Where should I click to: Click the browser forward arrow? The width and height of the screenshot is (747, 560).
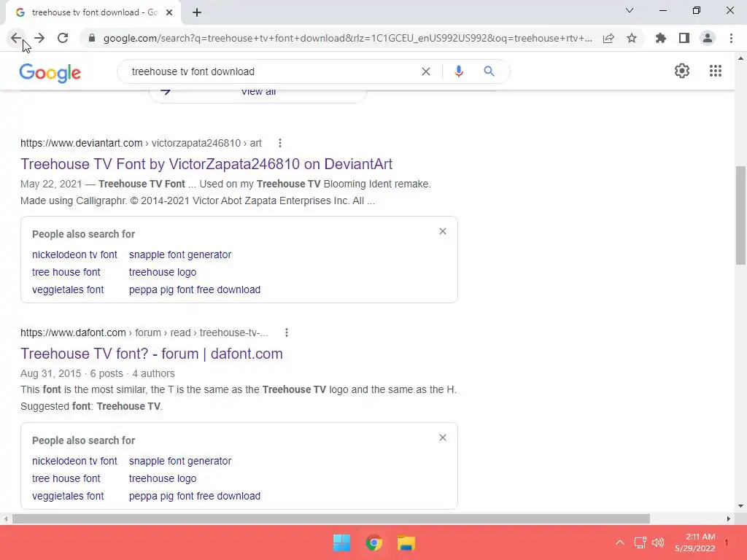[39, 38]
